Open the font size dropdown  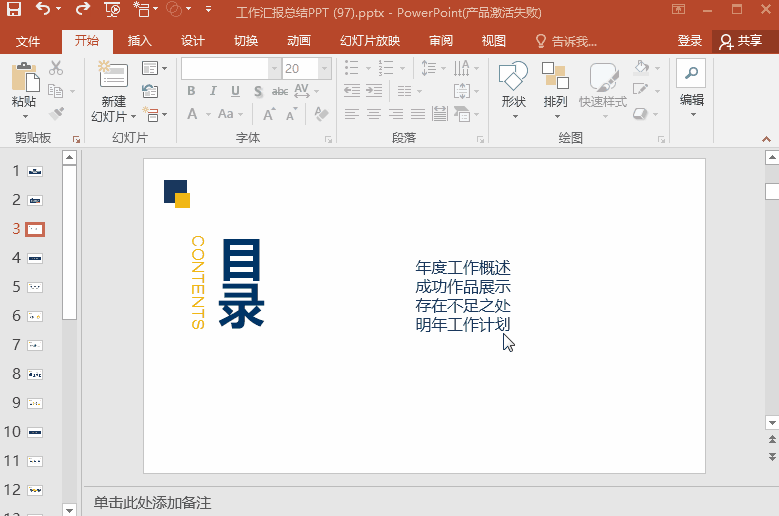pyautogui.click(x=325, y=69)
